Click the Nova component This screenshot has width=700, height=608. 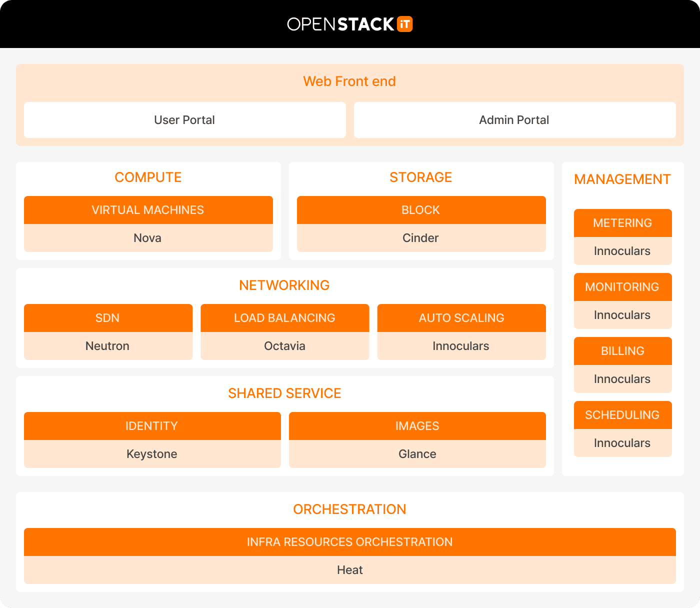click(148, 238)
